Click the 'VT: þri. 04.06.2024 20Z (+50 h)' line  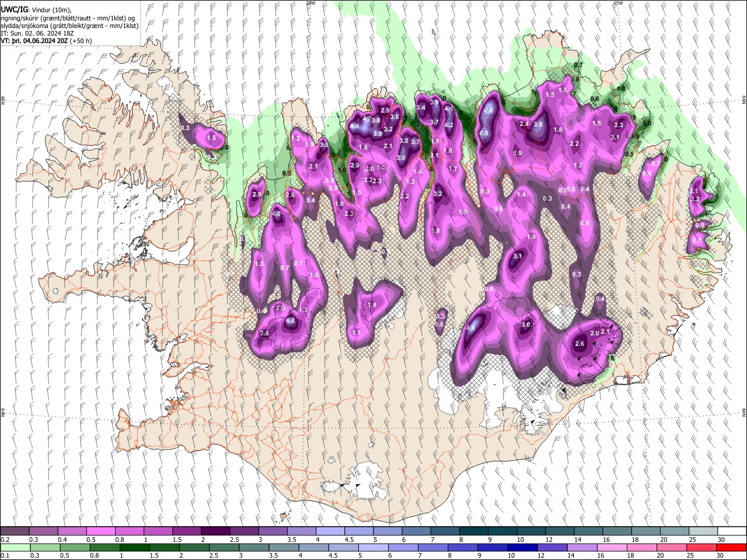pos(46,41)
